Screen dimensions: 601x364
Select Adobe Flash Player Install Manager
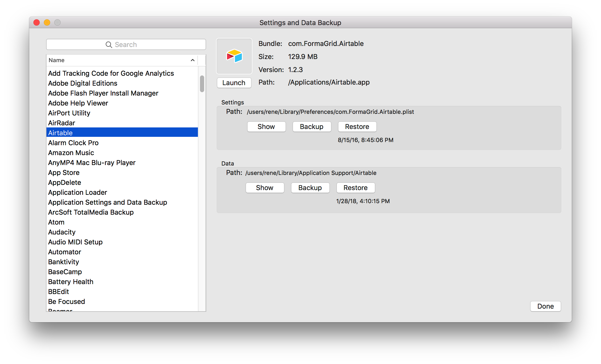(x=122, y=93)
